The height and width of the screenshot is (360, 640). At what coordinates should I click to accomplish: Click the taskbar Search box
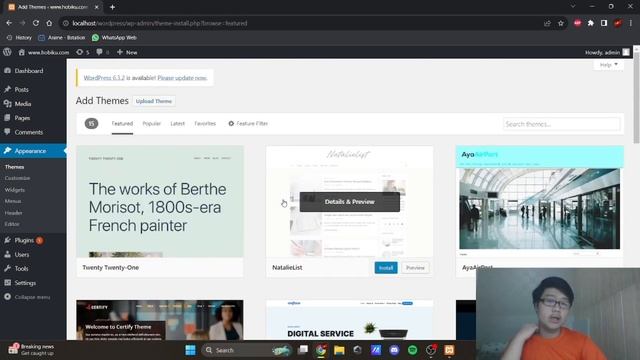[x=248, y=350]
